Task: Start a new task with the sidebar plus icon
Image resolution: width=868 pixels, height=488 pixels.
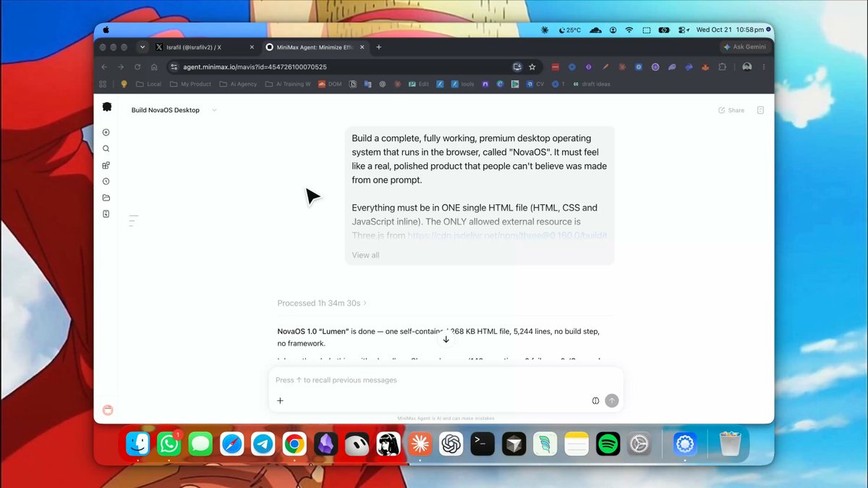Action: [106, 132]
